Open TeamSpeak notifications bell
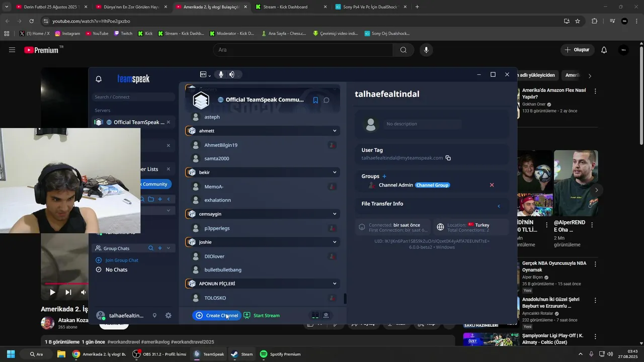The height and width of the screenshot is (362, 644). coord(99,79)
